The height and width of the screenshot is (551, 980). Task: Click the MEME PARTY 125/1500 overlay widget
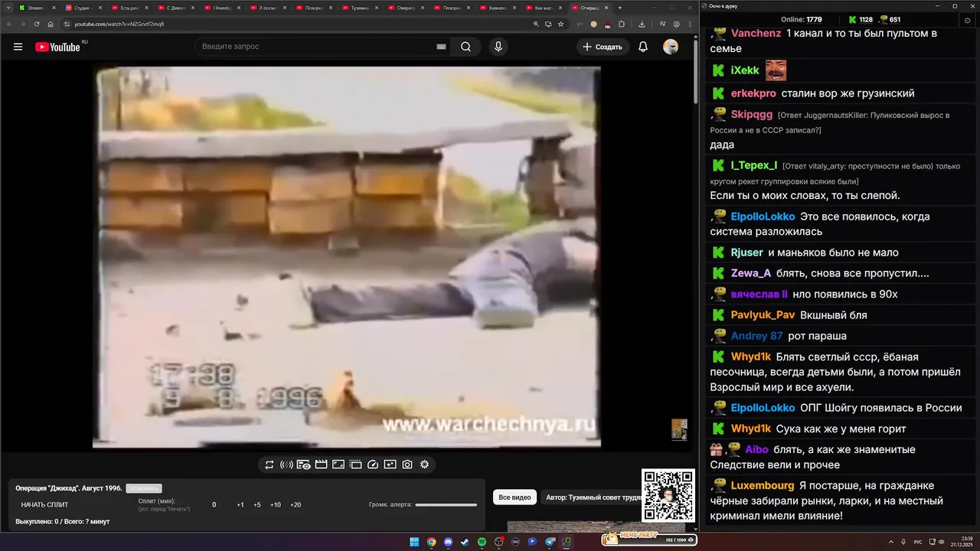pyautogui.click(x=648, y=538)
